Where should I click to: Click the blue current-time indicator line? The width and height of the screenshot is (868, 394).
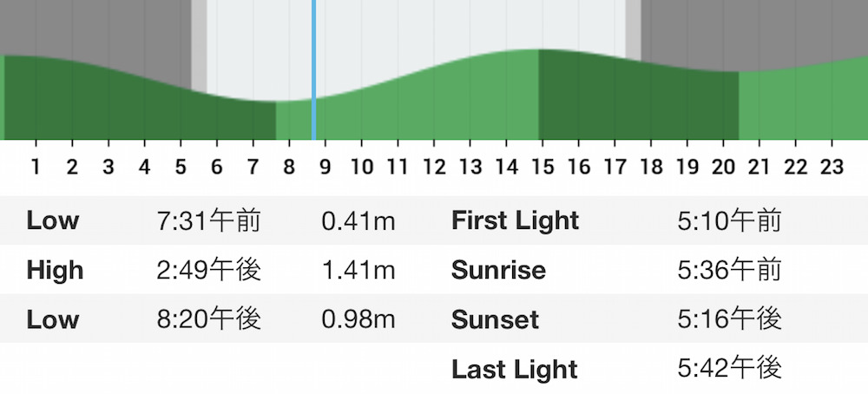tap(314, 69)
